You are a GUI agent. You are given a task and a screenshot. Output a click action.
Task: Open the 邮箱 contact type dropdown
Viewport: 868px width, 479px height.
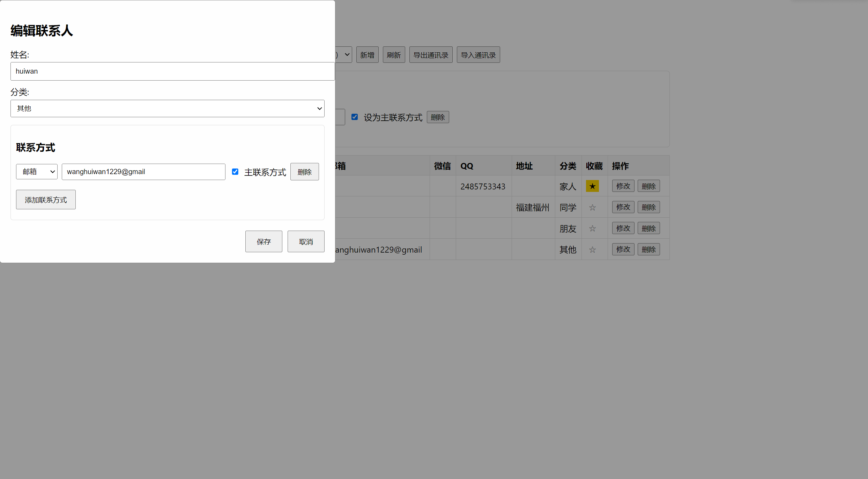[37, 172]
